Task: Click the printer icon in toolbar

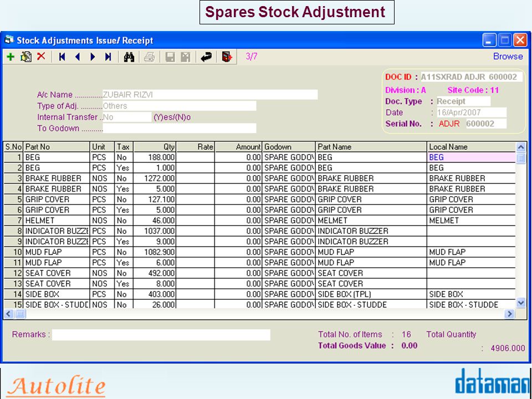Action: pyautogui.click(x=149, y=57)
